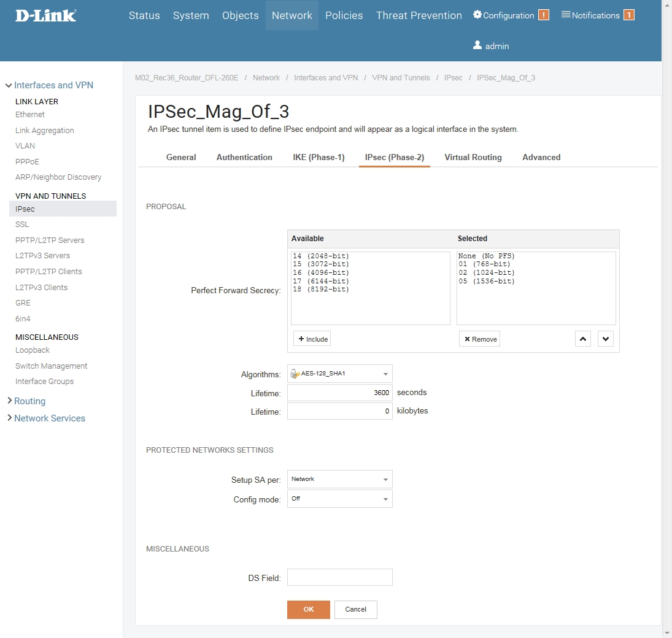This screenshot has height=638, width=672.
Task: Click the Include button
Action: tap(312, 339)
